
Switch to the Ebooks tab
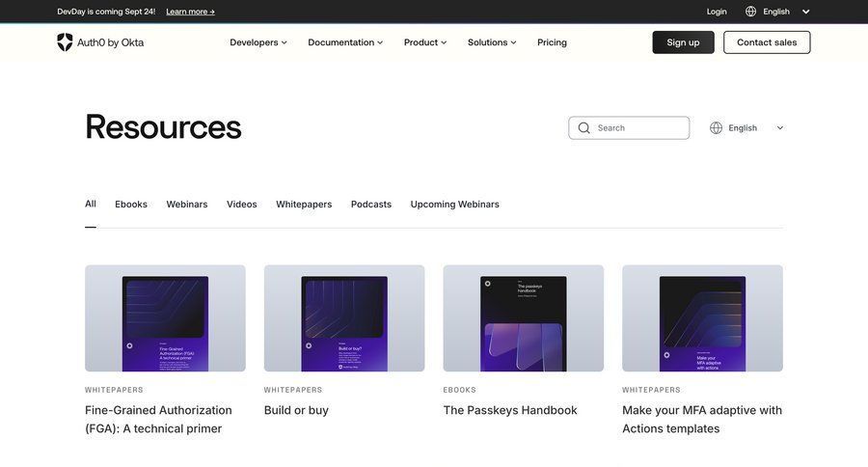(x=131, y=205)
